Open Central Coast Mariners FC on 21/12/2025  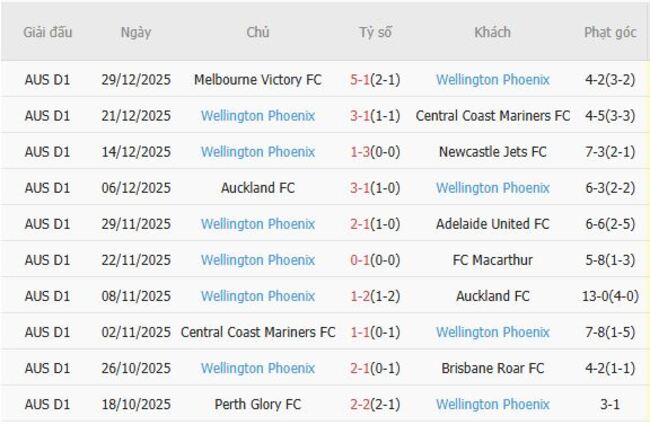point(492,116)
